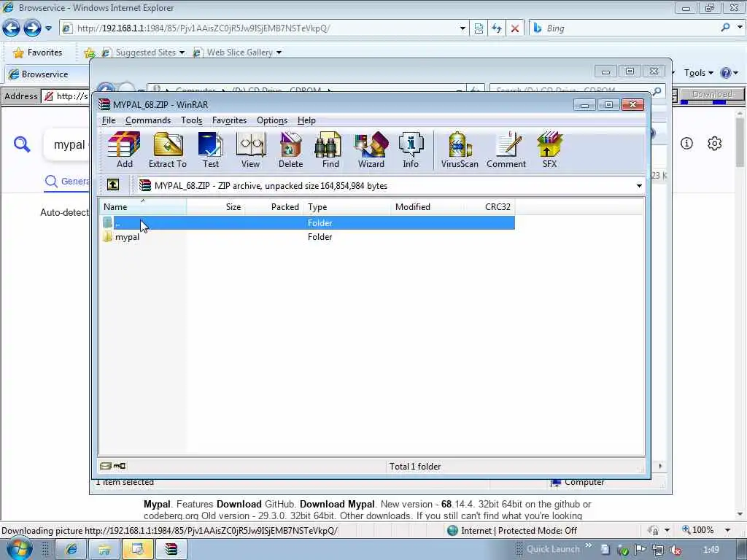Click Internet Explorer taskbar icon
Image resolution: width=747 pixels, height=560 pixels.
click(71, 549)
